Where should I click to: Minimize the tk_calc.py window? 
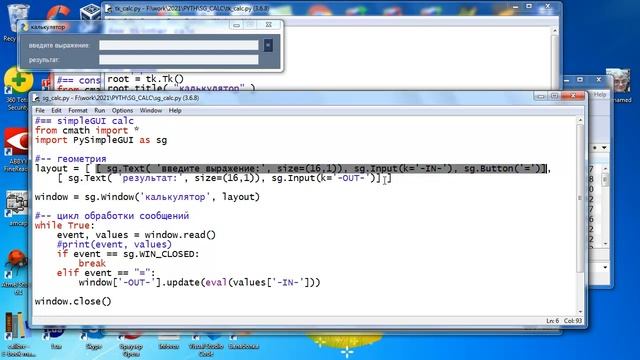[516, 7]
